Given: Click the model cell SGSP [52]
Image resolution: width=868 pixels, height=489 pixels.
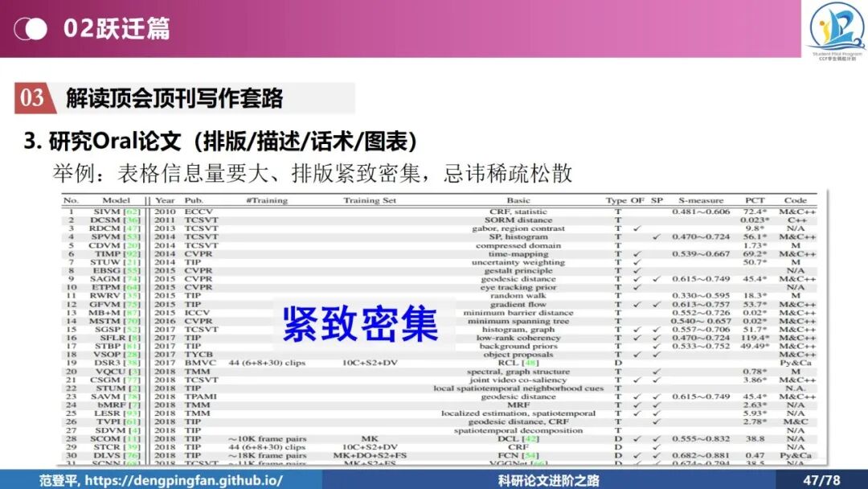Looking at the screenshot, I should 117,329.
